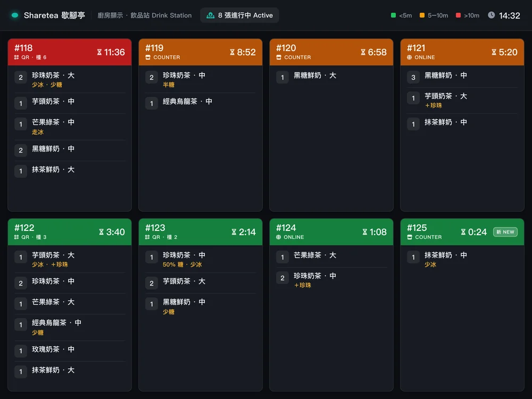Click the hourglass icon on order #124
This screenshot has width=532, height=399.
tap(365, 232)
